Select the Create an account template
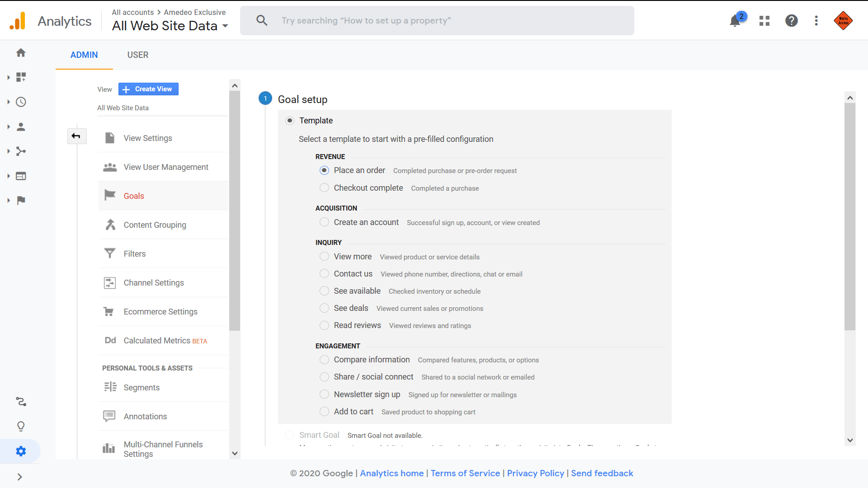Image resolution: width=868 pixels, height=488 pixels. [x=324, y=222]
